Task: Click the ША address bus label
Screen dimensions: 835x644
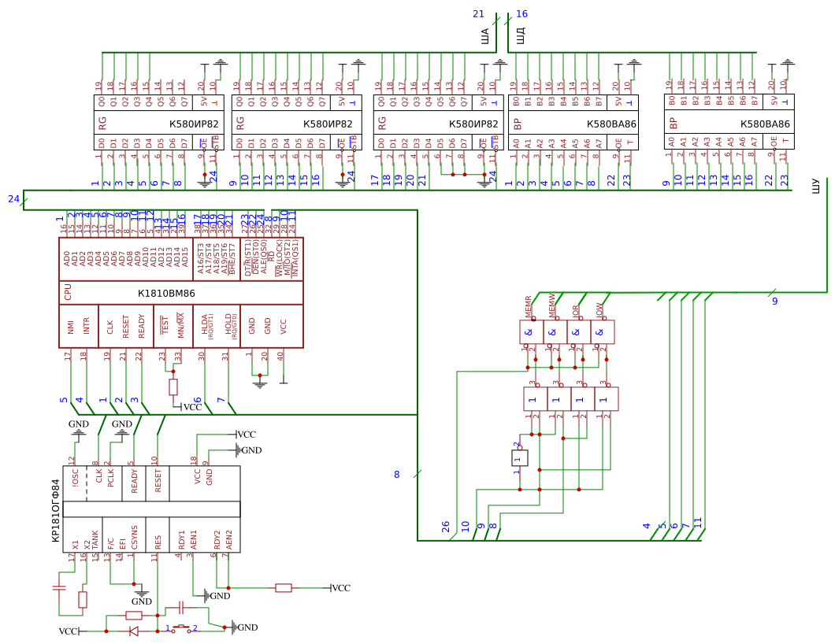Action: 484,36
